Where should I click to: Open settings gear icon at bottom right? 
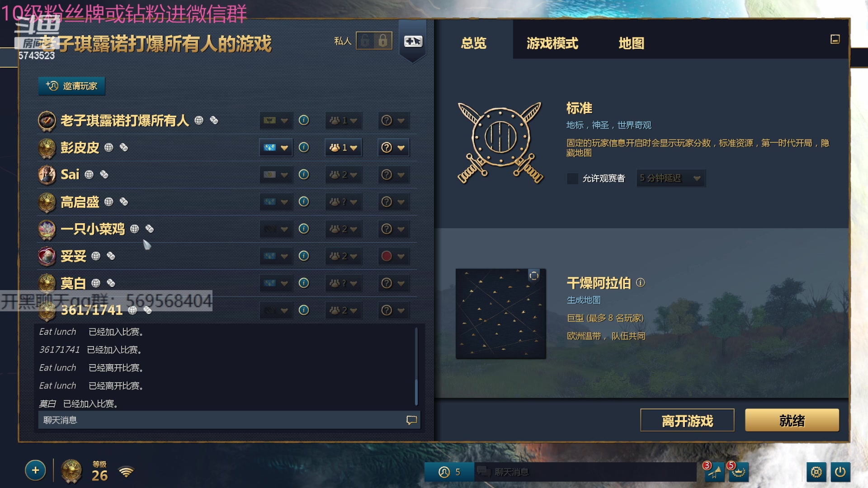coord(816,472)
